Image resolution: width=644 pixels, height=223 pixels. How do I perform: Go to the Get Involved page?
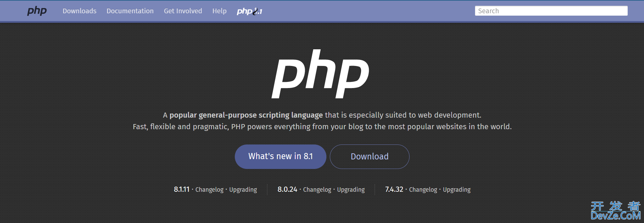(x=183, y=11)
